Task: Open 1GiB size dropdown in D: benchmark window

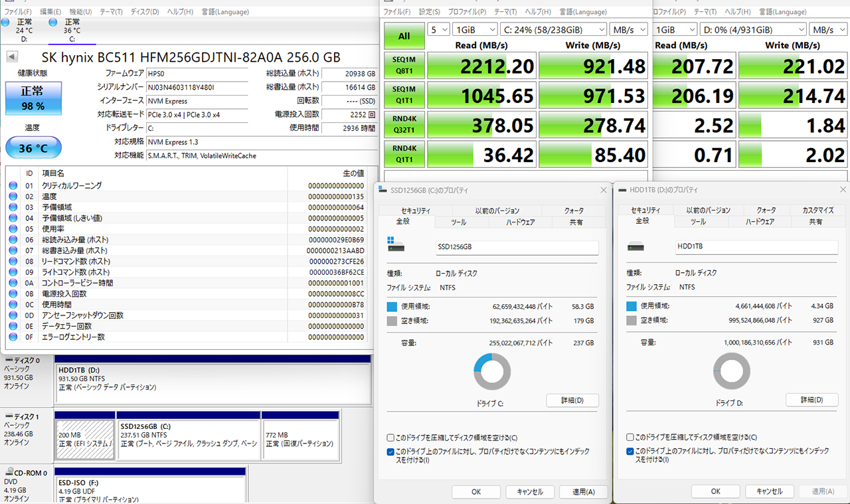Action: tap(675, 30)
